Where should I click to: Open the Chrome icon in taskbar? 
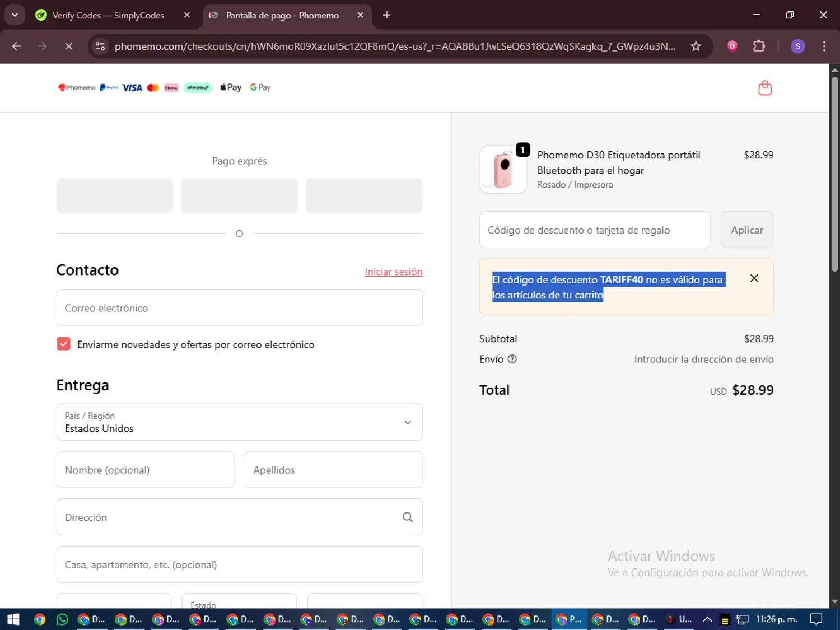(39, 619)
